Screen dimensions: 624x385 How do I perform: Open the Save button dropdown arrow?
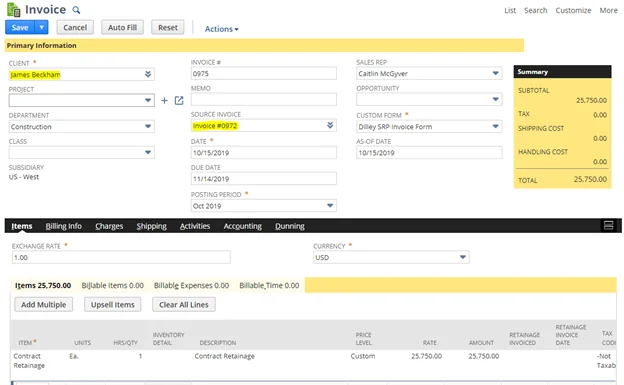coord(41,27)
